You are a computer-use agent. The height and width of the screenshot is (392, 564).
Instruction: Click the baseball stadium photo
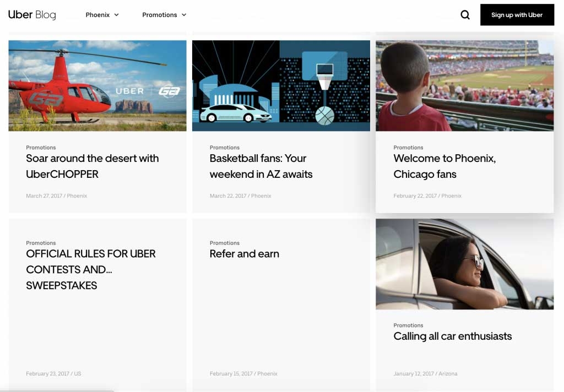[464, 85]
